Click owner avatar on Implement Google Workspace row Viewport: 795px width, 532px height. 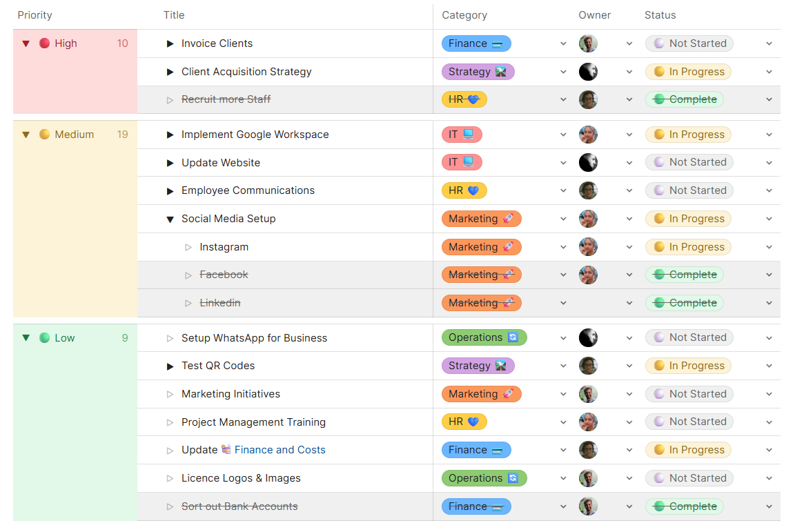587,135
